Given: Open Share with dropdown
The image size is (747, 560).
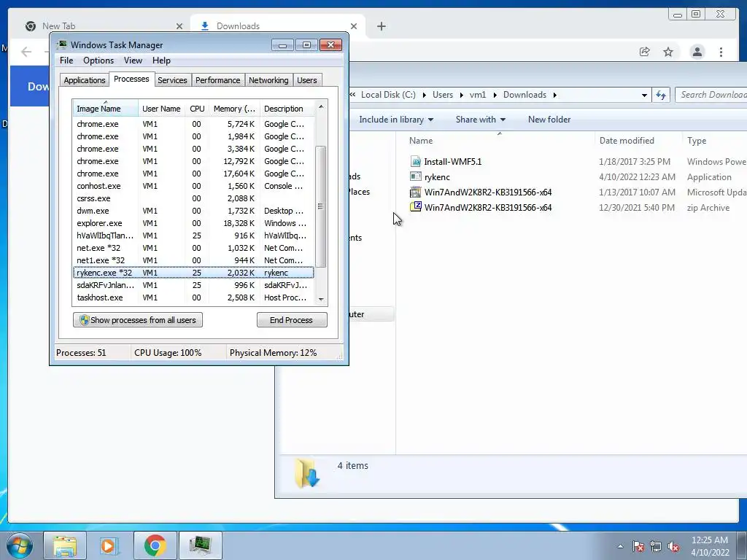Looking at the screenshot, I should pyautogui.click(x=480, y=120).
